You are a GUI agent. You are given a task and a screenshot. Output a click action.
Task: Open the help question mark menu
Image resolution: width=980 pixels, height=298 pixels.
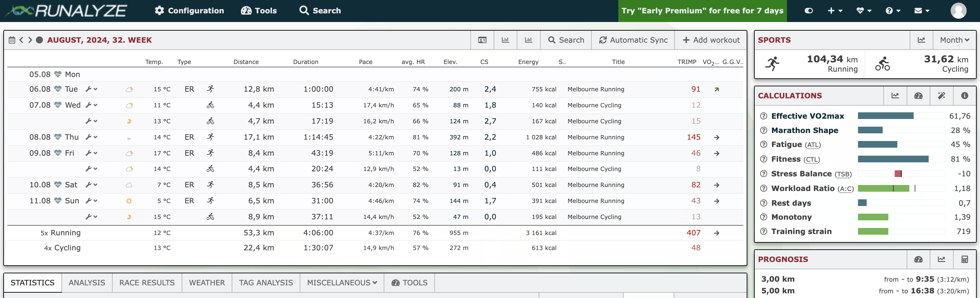tap(893, 11)
